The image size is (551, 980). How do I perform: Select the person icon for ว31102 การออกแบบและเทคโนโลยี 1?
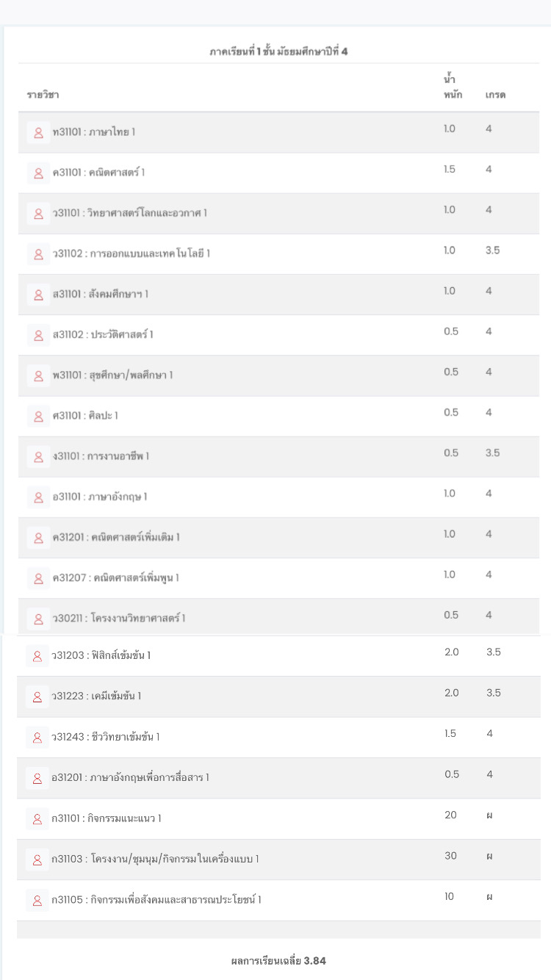point(38,253)
